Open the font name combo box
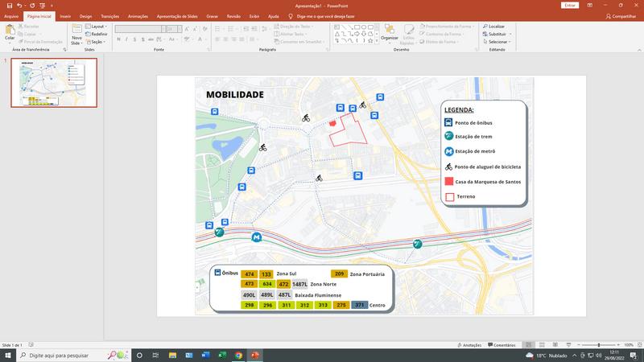644x362 pixels. point(140,29)
